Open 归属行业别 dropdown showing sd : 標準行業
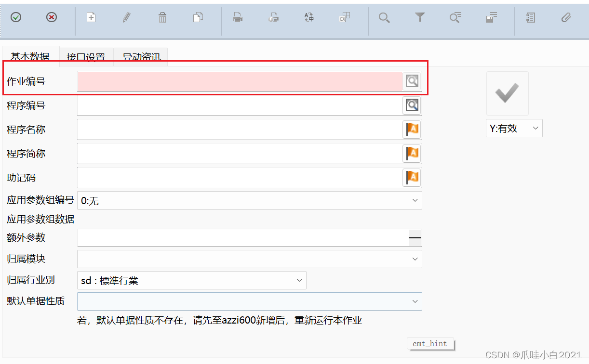The height and width of the screenshot is (364, 589). (192, 280)
